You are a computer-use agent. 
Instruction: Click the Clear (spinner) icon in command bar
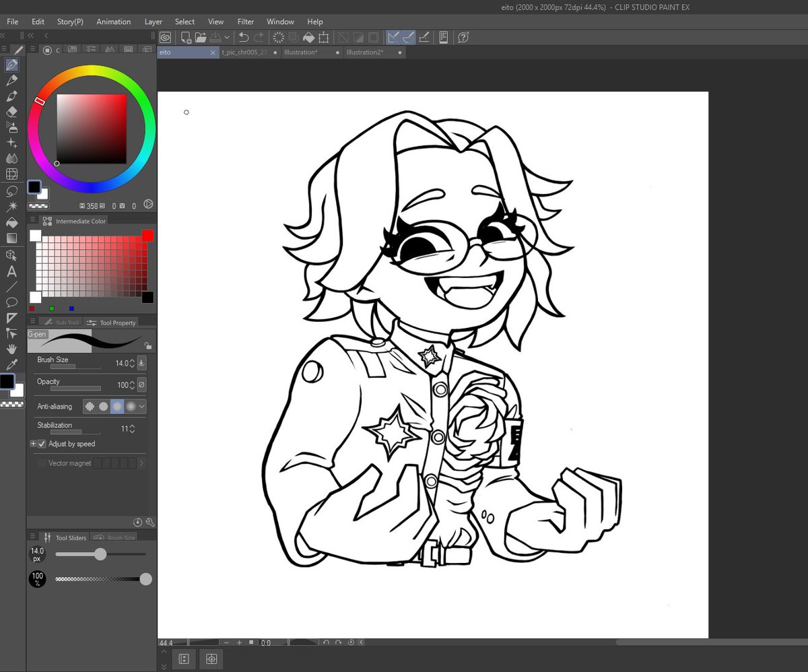pyautogui.click(x=278, y=38)
